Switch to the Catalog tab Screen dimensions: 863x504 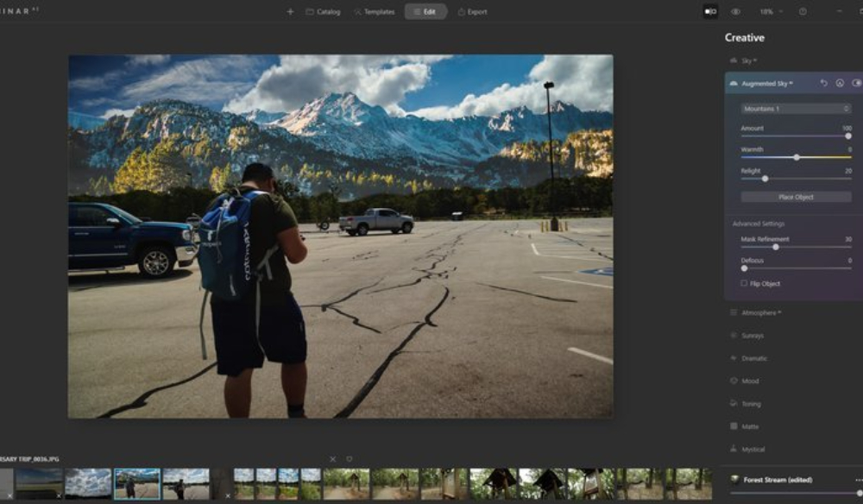point(324,12)
